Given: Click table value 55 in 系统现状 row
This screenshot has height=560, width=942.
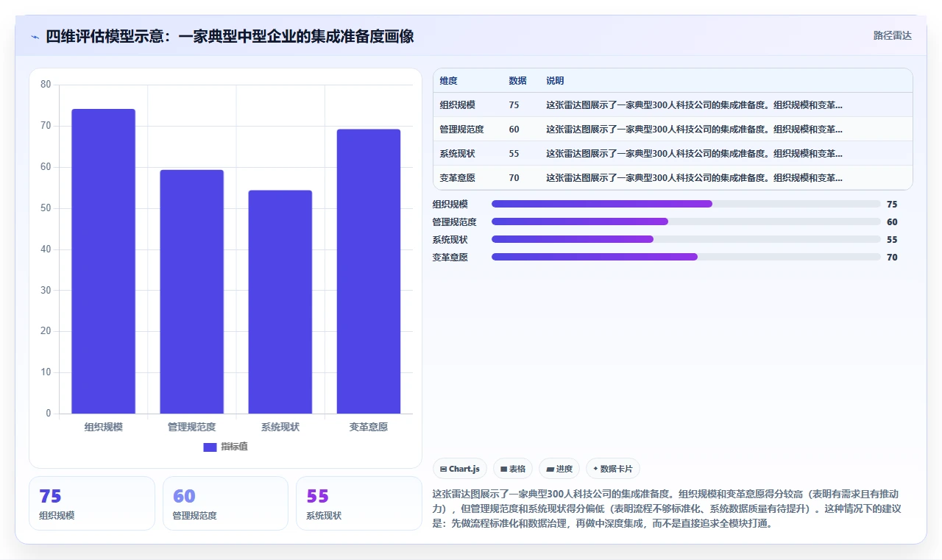Looking at the screenshot, I should click(514, 154).
